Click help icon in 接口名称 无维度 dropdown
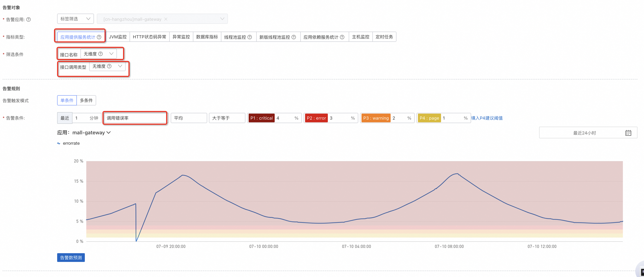 click(100, 54)
